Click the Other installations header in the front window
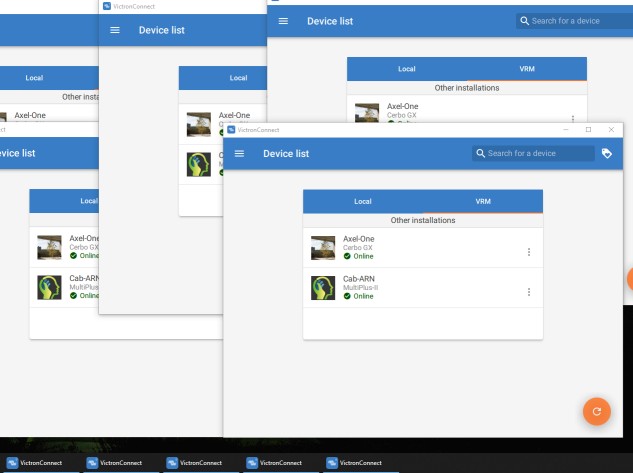Viewport: 633px width, 473px height. tap(423, 220)
